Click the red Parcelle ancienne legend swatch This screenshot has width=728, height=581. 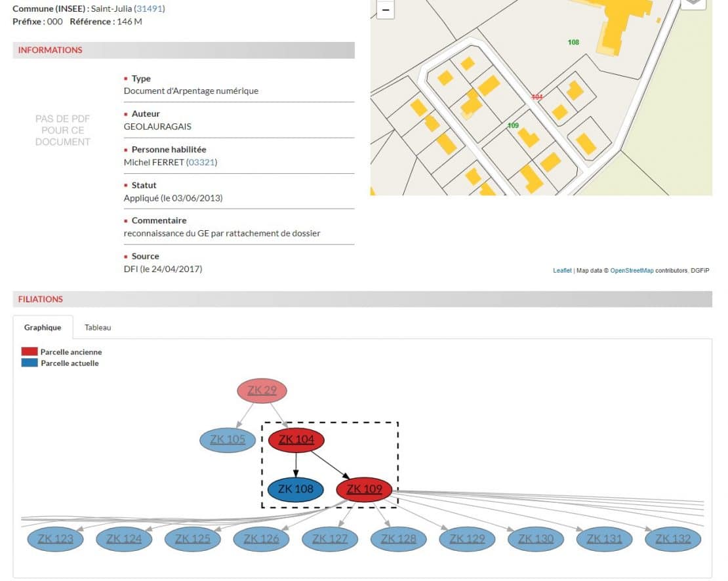tap(30, 352)
